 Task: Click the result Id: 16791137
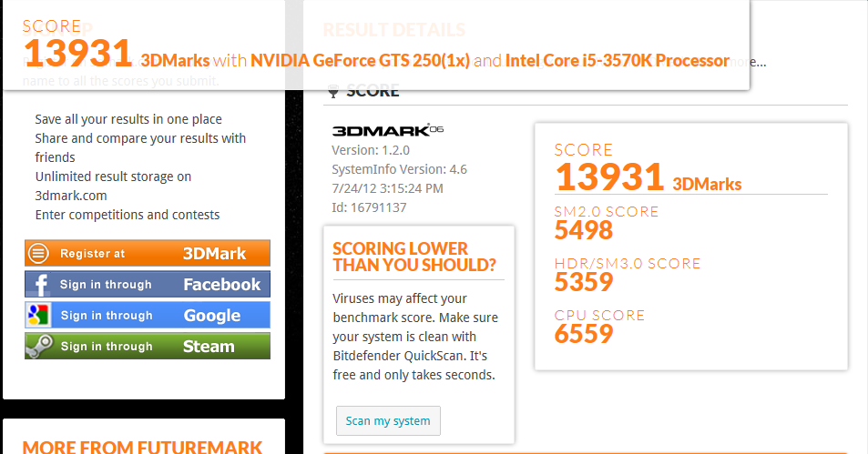[369, 208]
